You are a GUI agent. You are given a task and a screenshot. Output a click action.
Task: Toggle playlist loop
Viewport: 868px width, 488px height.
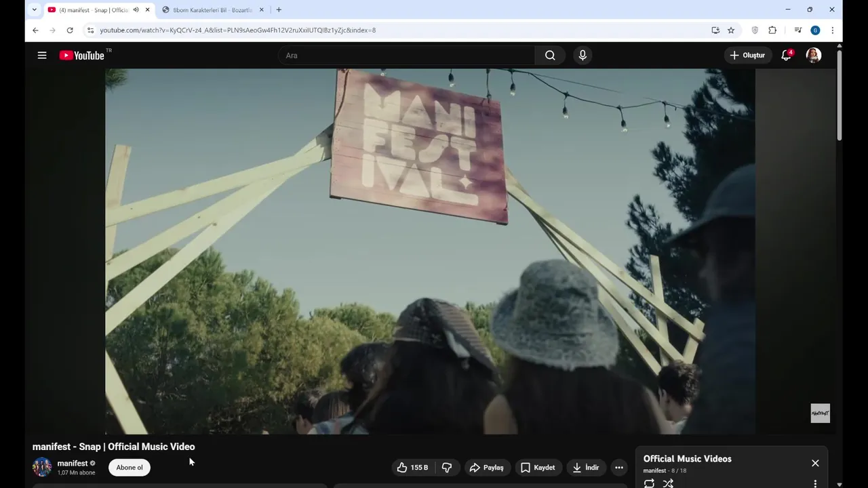pyautogui.click(x=649, y=483)
